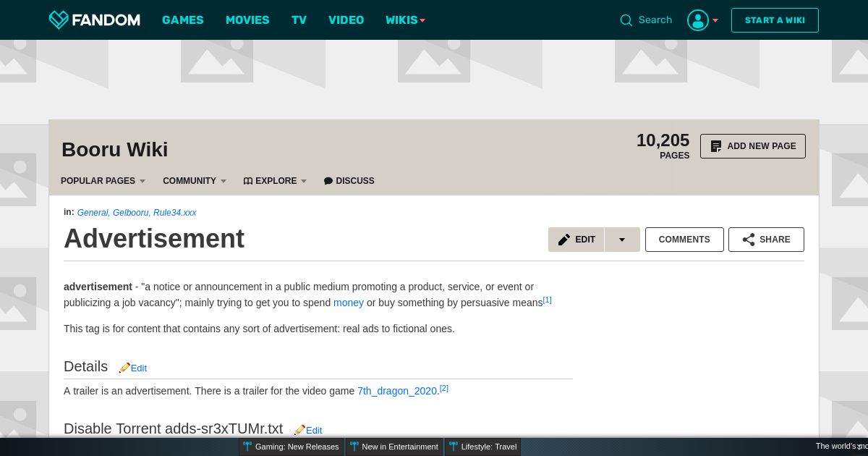Open the Movies menu
868x456 pixels.
click(247, 20)
